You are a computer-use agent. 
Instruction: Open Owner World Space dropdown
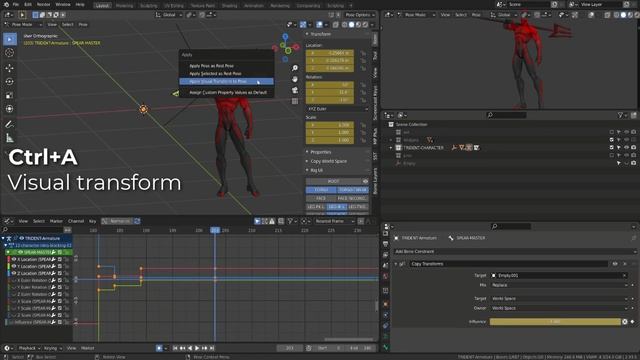click(559, 309)
